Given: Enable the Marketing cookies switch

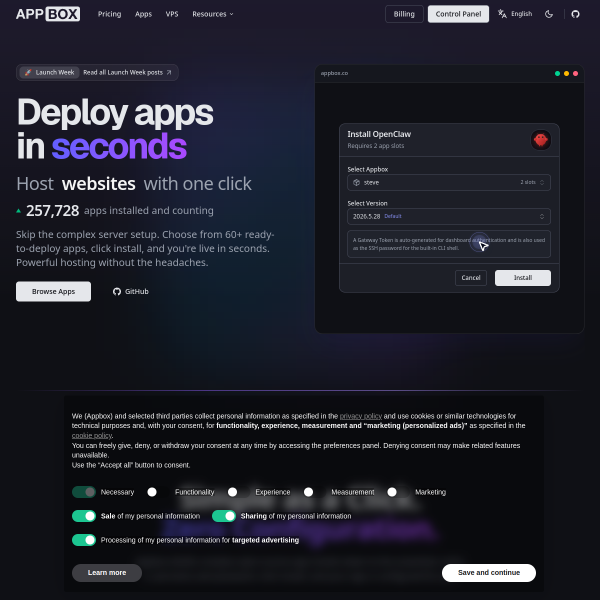Looking at the screenshot, I should 398,492.
